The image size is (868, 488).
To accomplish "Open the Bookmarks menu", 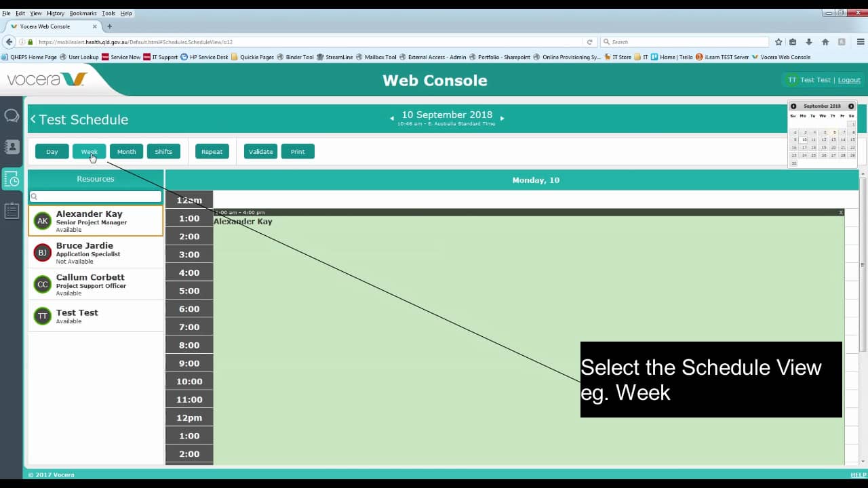I will click(x=83, y=13).
